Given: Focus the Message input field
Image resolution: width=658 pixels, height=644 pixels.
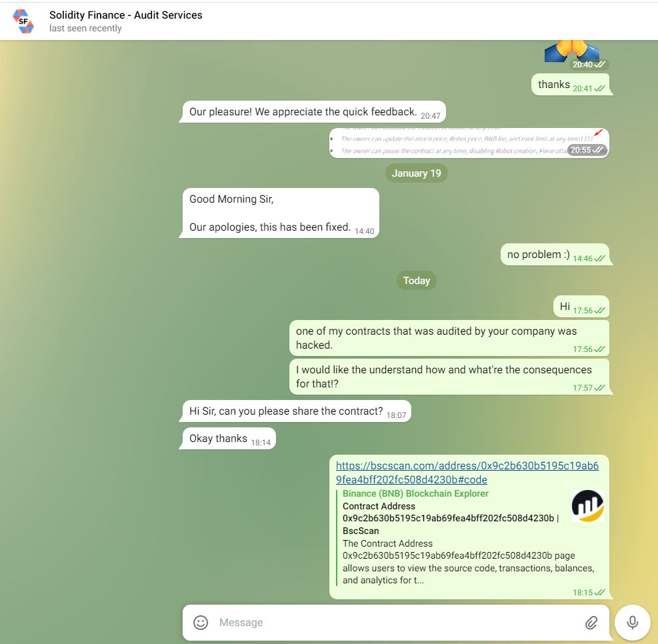Looking at the screenshot, I should (x=395, y=623).
